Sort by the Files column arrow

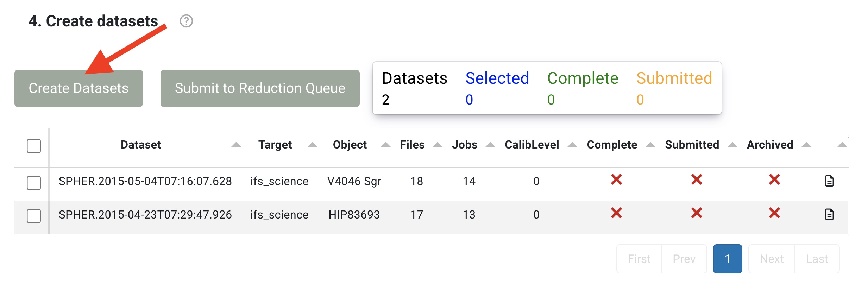[x=438, y=145]
